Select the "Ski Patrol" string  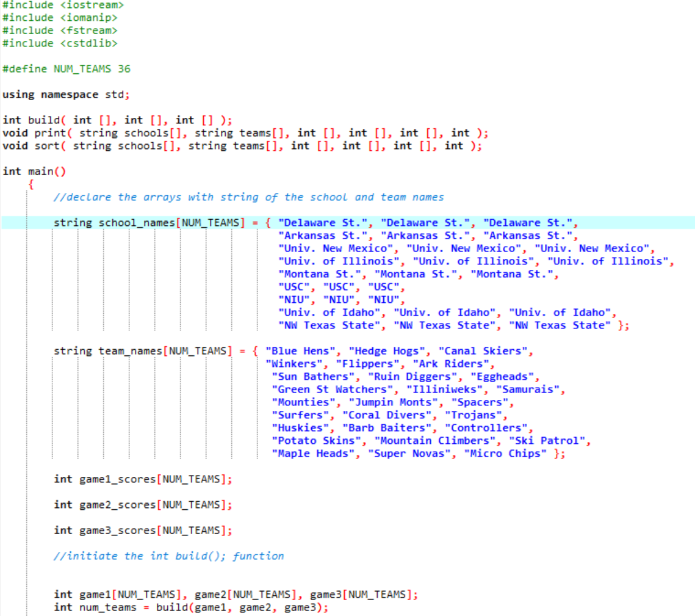(x=547, y=441)
